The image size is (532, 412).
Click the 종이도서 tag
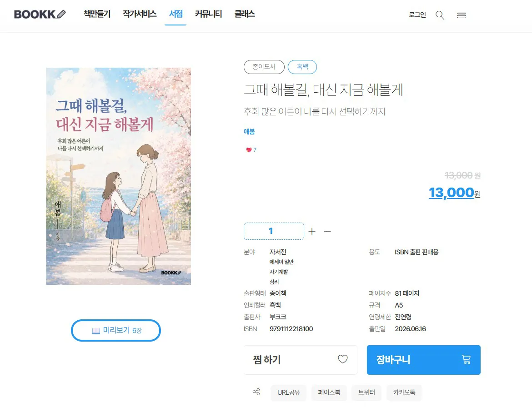point(264,67)
